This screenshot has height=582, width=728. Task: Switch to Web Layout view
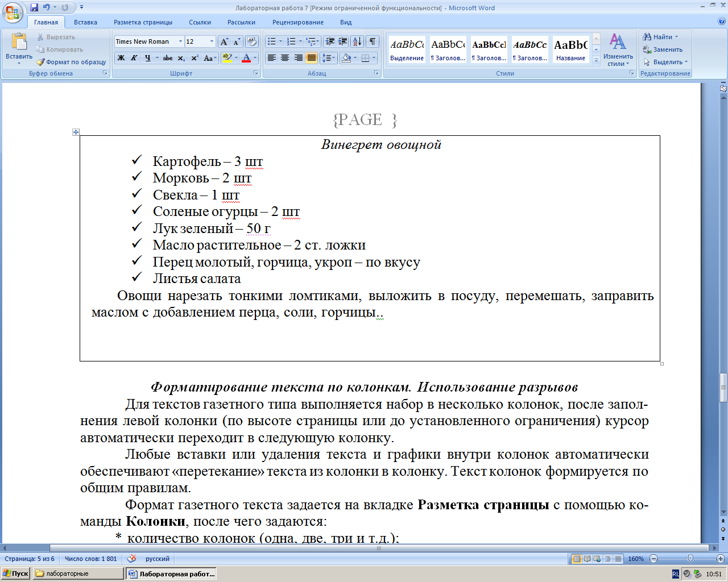click(598, 559)
